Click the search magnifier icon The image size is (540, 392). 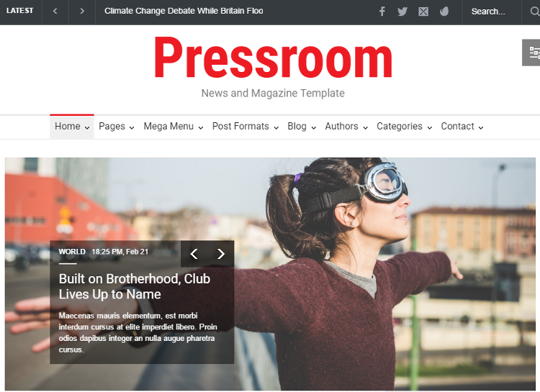(535, 12)
